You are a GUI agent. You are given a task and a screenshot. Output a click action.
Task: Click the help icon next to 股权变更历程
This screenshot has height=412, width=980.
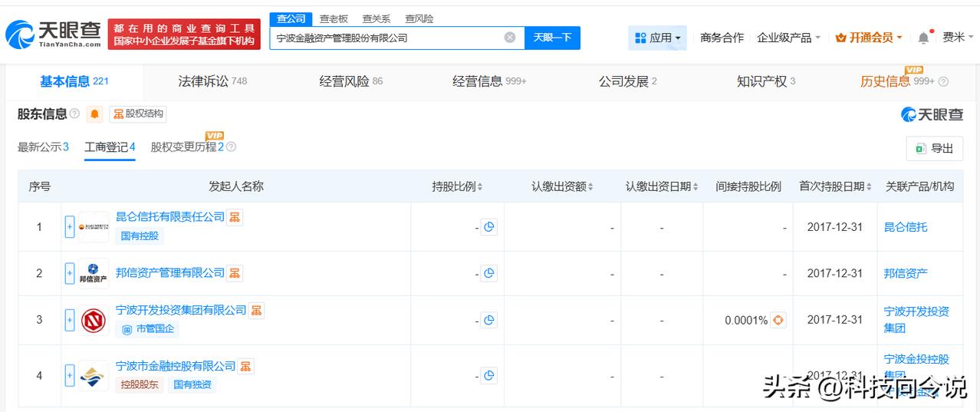pos(231,147)
